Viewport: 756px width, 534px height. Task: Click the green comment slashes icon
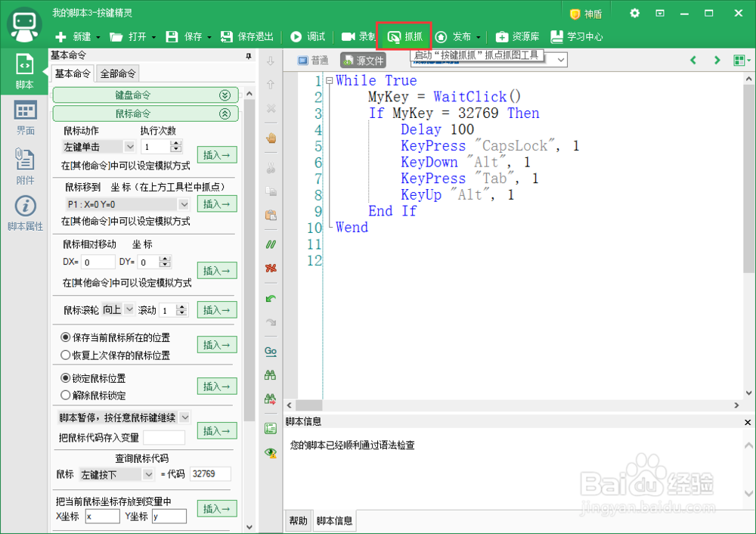tap(271, 244)
